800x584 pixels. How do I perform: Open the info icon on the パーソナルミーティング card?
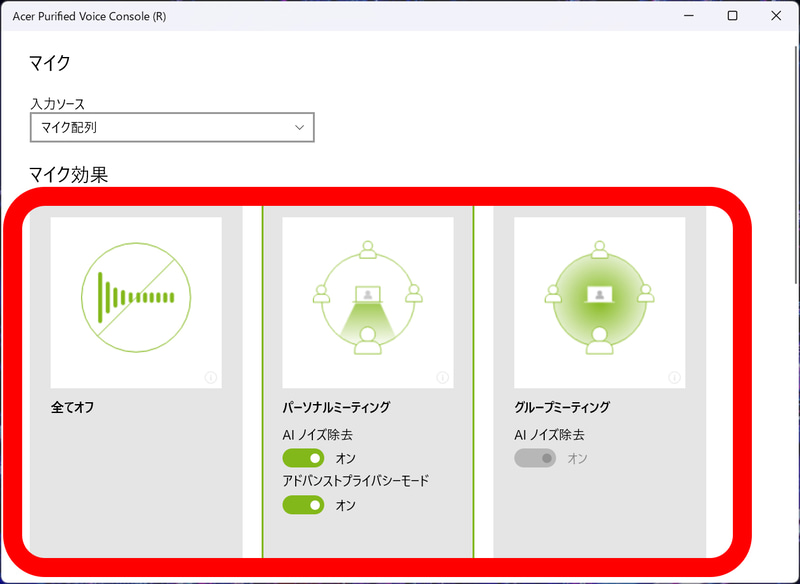442,377
